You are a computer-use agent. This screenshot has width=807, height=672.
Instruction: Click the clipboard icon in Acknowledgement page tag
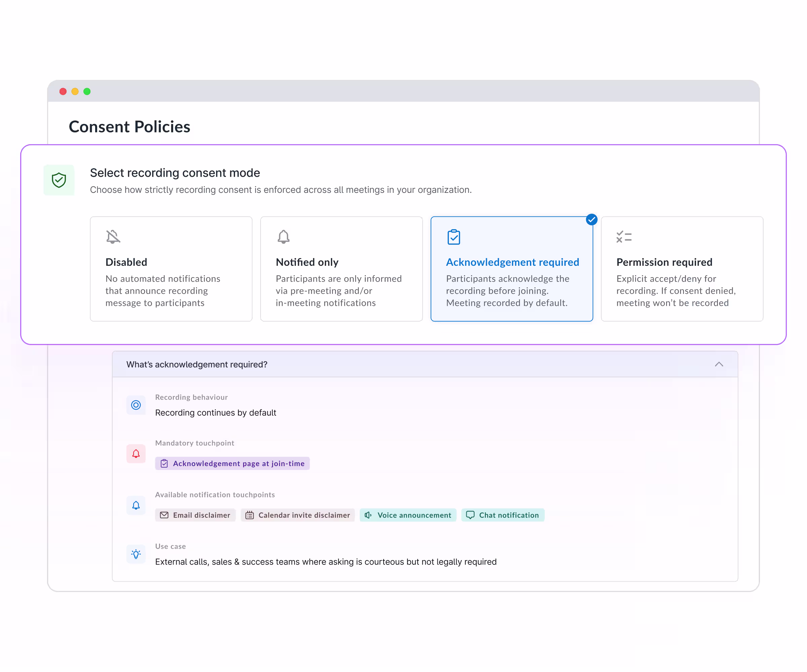click(x=164, y=463)
